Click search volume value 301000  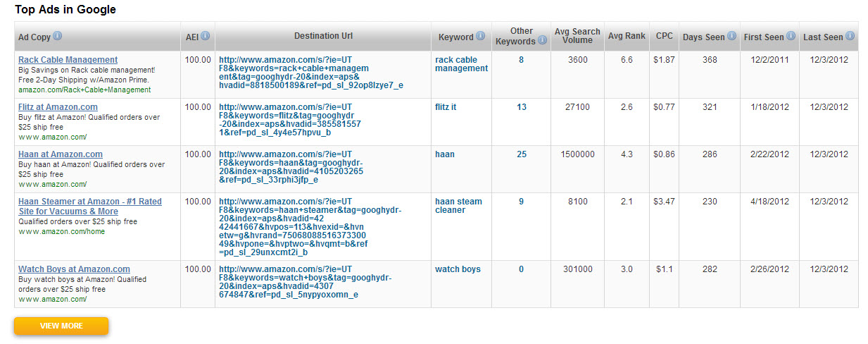(577, 269)
